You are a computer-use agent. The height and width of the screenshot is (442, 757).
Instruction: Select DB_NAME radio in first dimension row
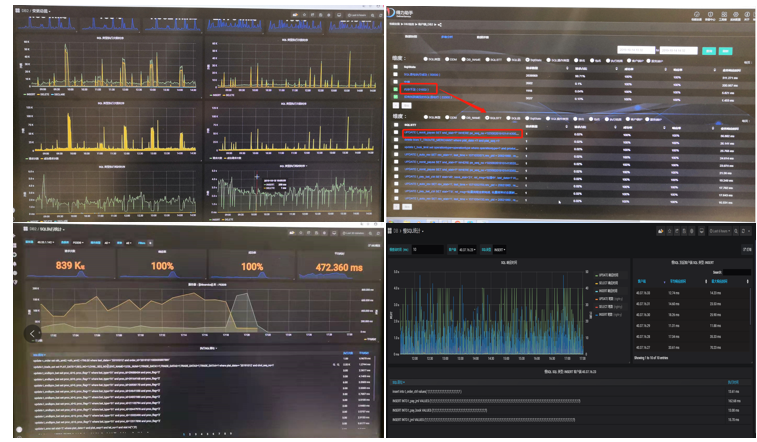pyautogui.click(x=464, y=59)
